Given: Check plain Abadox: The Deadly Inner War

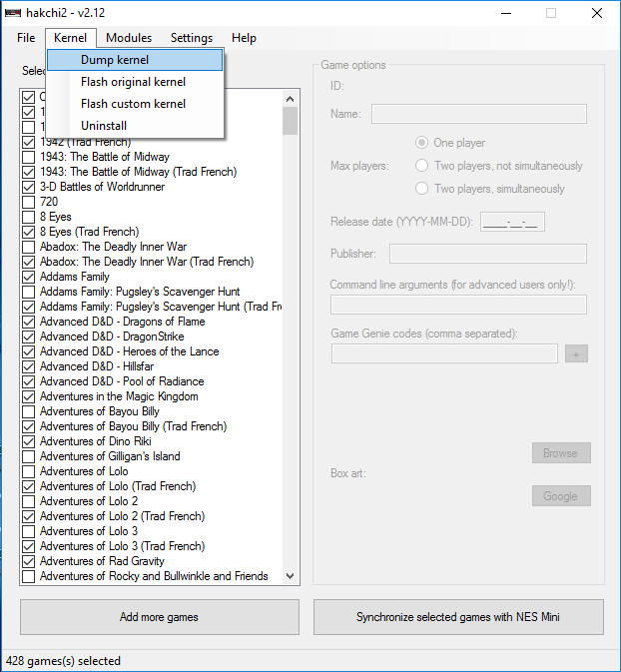Looking at the screenshot, I should pos(28,247).
